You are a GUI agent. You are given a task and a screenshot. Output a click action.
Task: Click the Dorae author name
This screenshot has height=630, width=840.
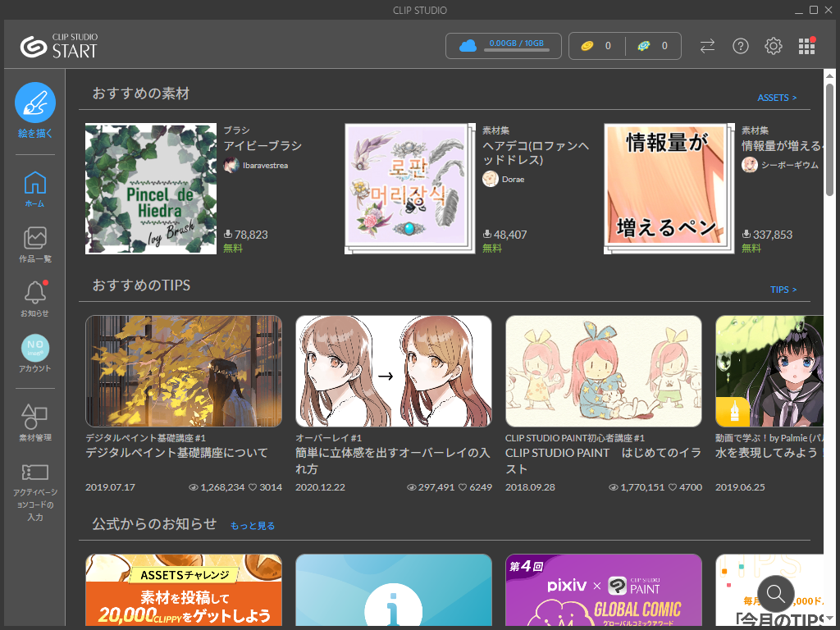click(514, 180)
